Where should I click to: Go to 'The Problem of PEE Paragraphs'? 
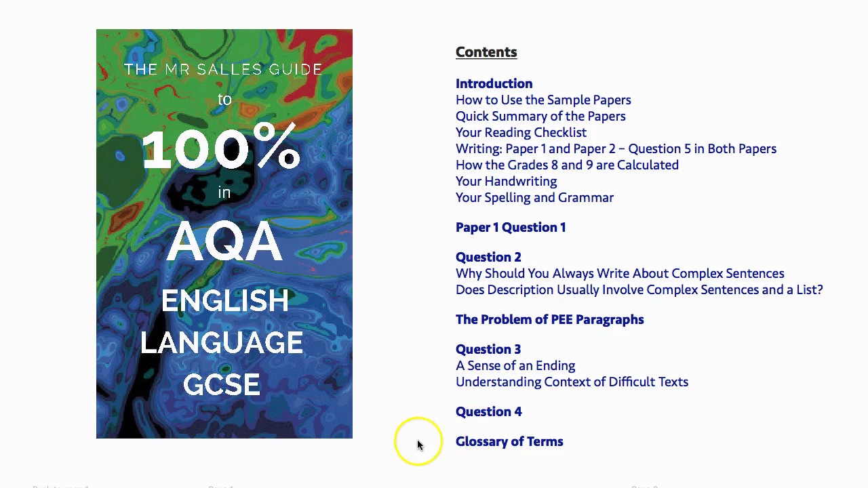pos(549,319)
